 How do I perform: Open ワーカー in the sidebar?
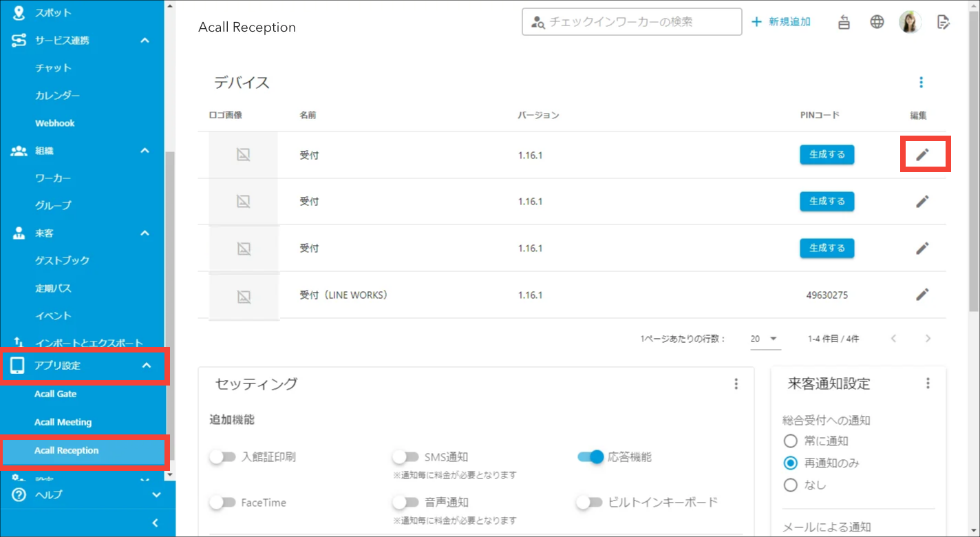tap(53, 178)
